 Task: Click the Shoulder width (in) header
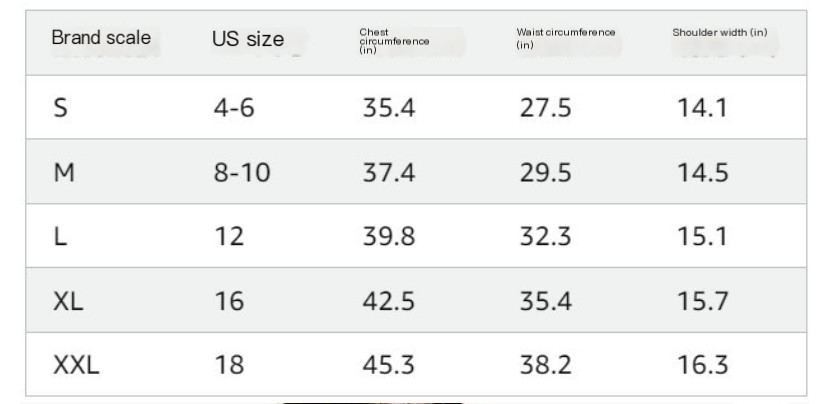point(720,32)
